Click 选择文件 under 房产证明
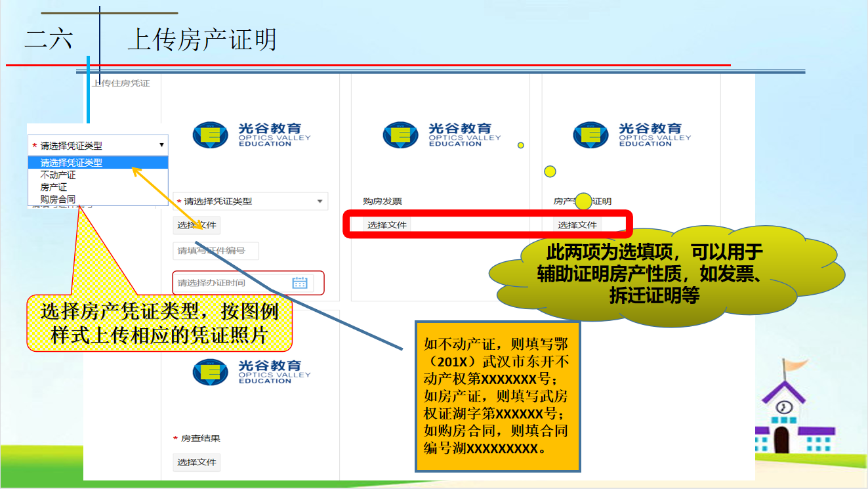The image size is (868, 489). click(577, 225)
